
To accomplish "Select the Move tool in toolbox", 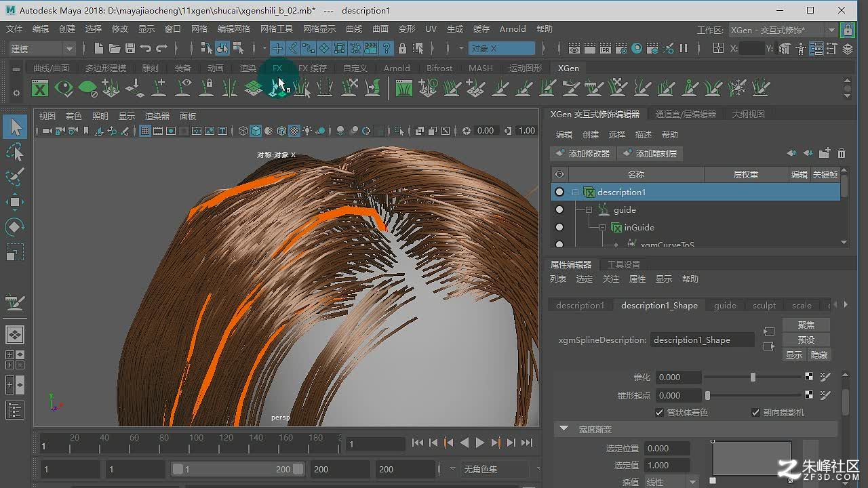I will [x=15, y=202].
